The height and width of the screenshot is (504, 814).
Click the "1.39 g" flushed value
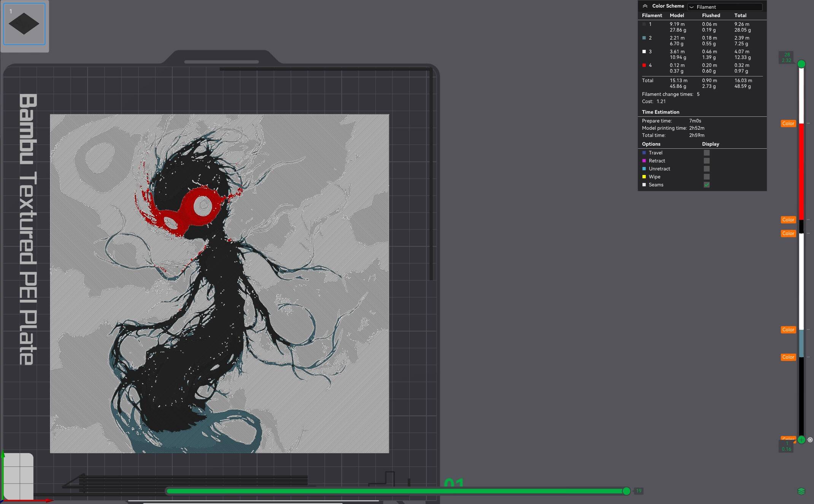point(709,57)
